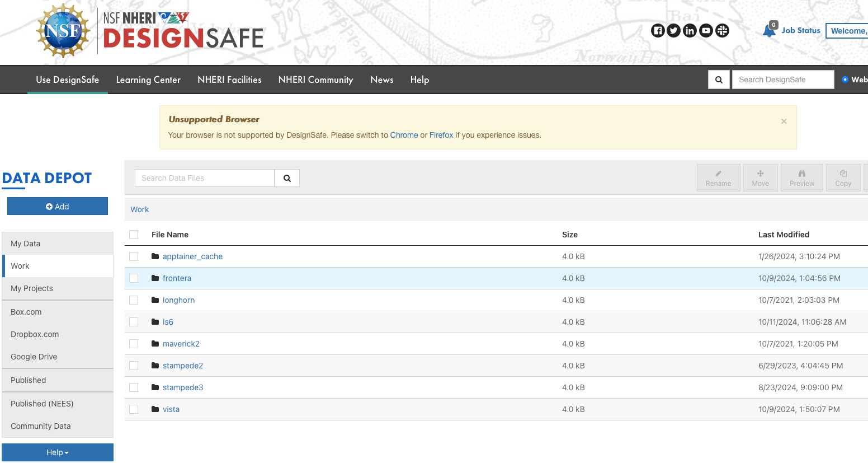Click the Search Data Files input field

(x=205, y=178)
